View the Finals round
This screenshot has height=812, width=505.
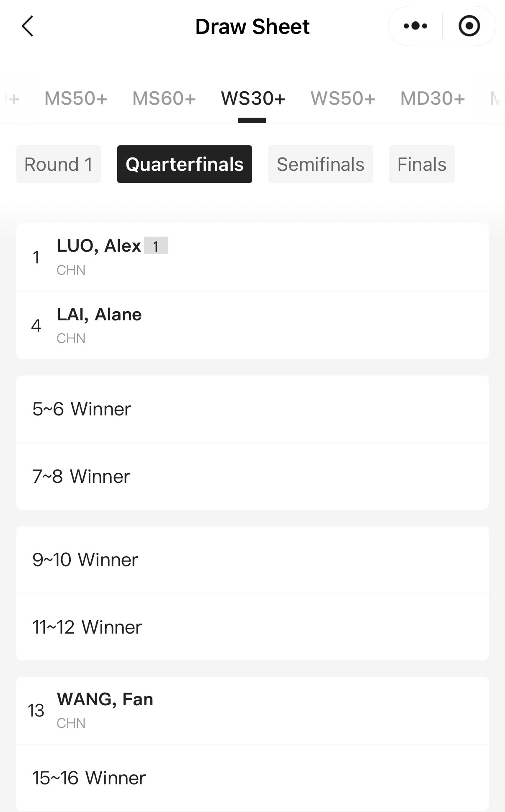pos(422,164)
